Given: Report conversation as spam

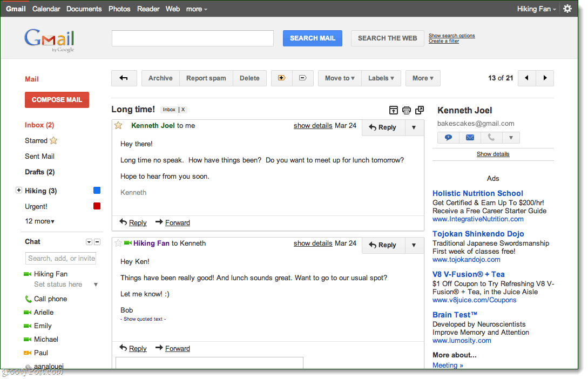Looking at the screenshot, I should point(206,78).
